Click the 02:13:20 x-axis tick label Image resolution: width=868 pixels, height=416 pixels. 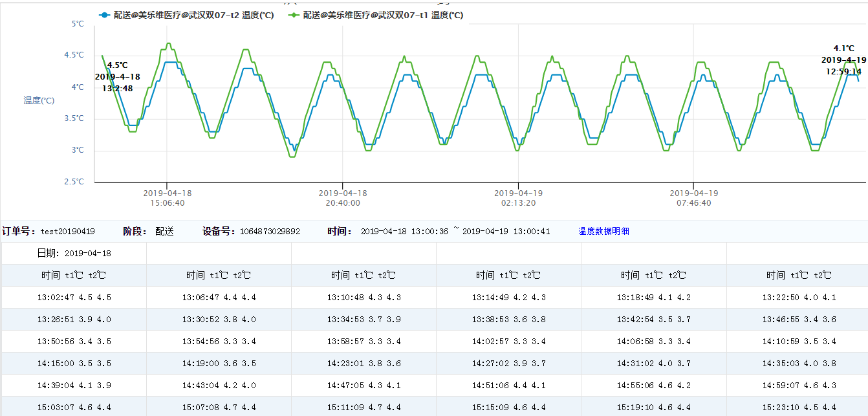tap(518, 198)
